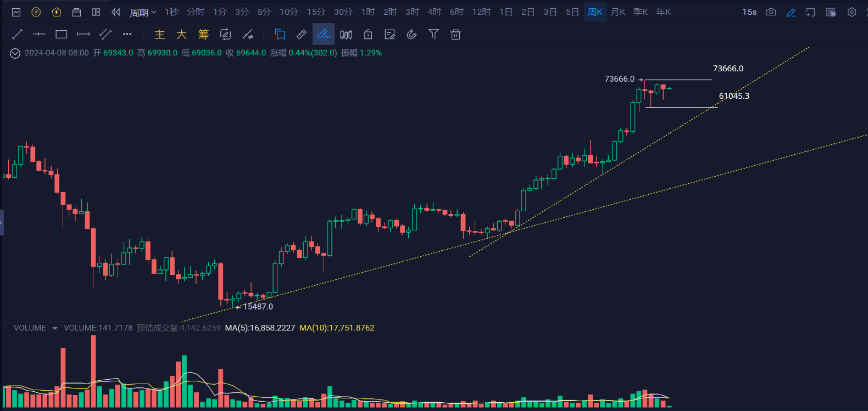Viewport: 868px width, 411px height.
Task: Expand the VOLUME indicator dropdown arrow
Action: point(54,328)
